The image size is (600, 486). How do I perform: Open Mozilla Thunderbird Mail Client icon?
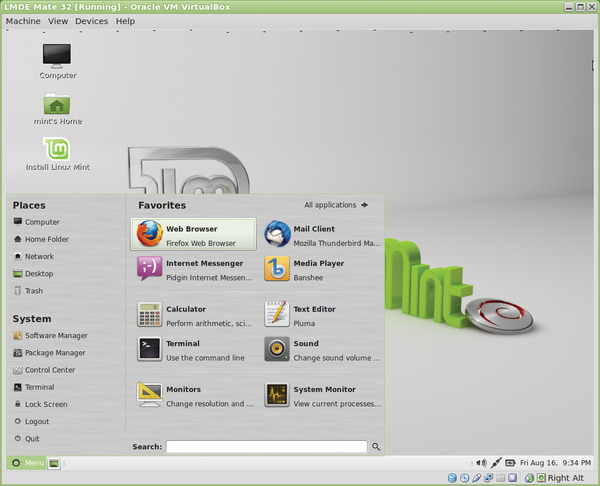click(x=277, y=234)
